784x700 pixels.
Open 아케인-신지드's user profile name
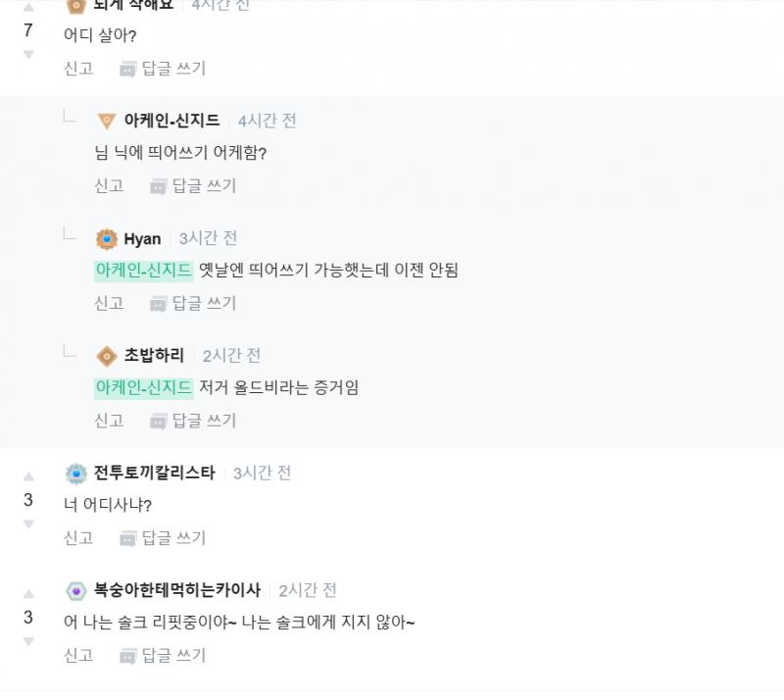[x=171, y=121]
